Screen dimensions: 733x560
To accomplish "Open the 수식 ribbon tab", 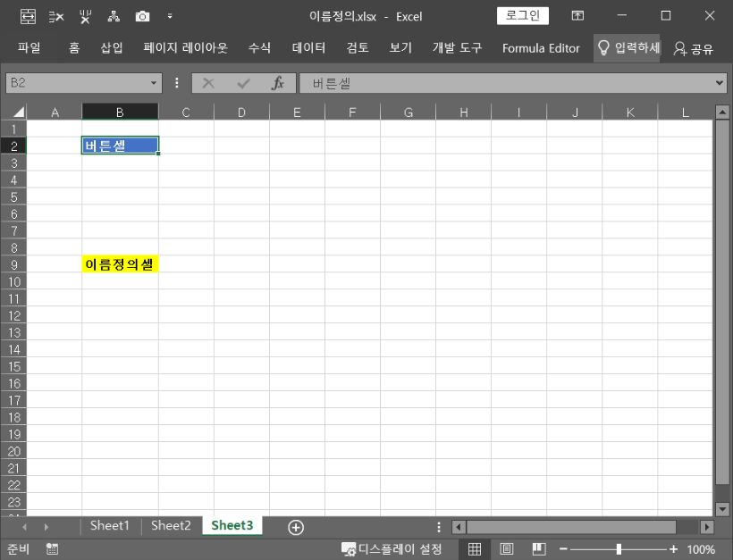I will pyautogui.click(x=259, y=47).
